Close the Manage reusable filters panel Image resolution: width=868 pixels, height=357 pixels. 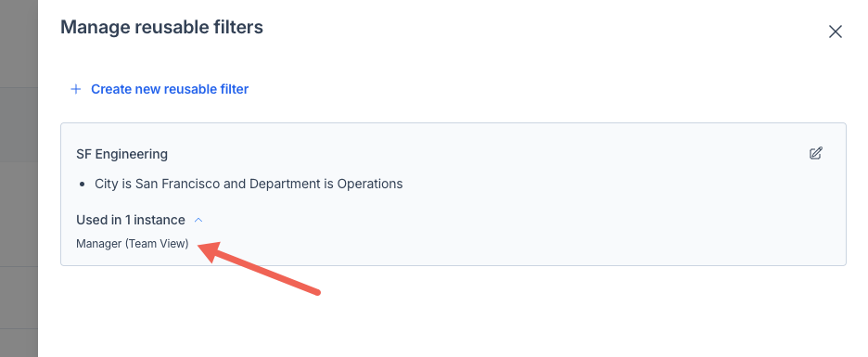[835, 32]
